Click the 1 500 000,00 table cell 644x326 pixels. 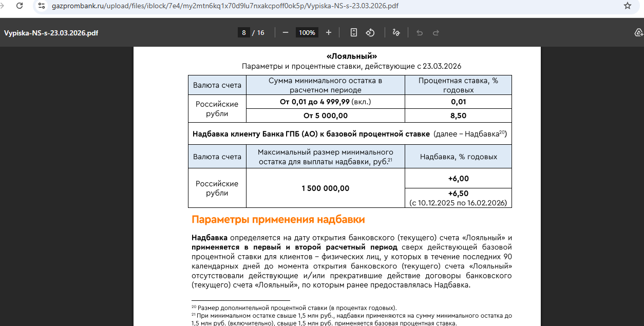coord(325,188)
